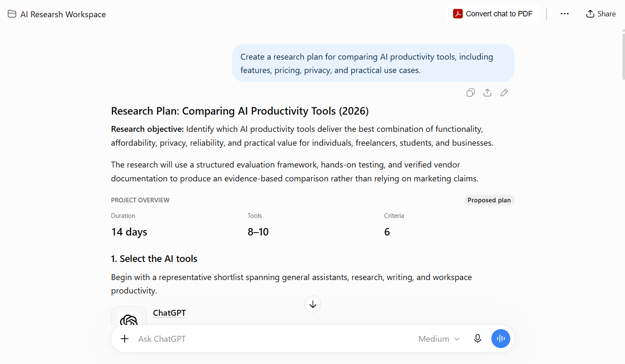Image resolution: width=625 pixels, height=364 pixels.
Task: Open the ChatGPT tool link
Action: tap(169, 313)
